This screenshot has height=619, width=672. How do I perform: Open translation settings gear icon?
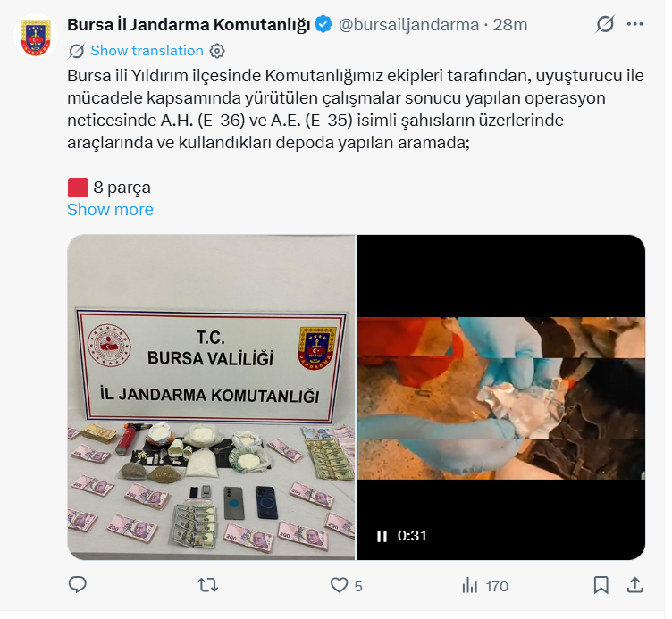pos(217,51)
